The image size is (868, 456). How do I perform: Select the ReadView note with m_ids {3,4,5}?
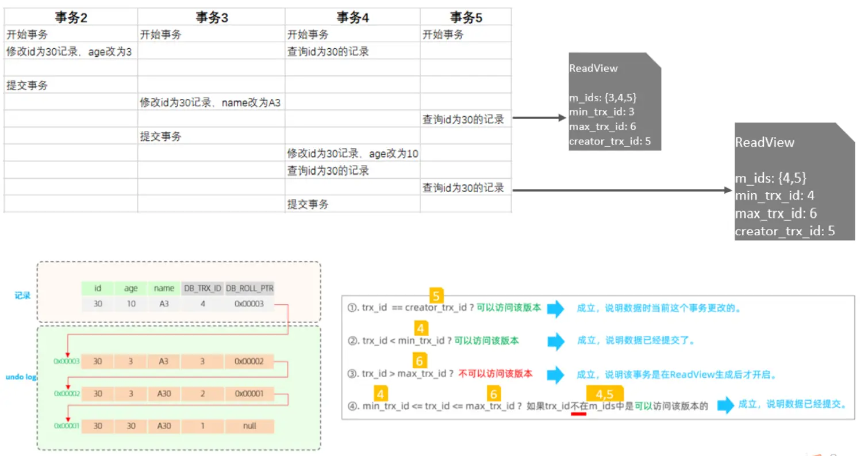(x=614, y=102)
